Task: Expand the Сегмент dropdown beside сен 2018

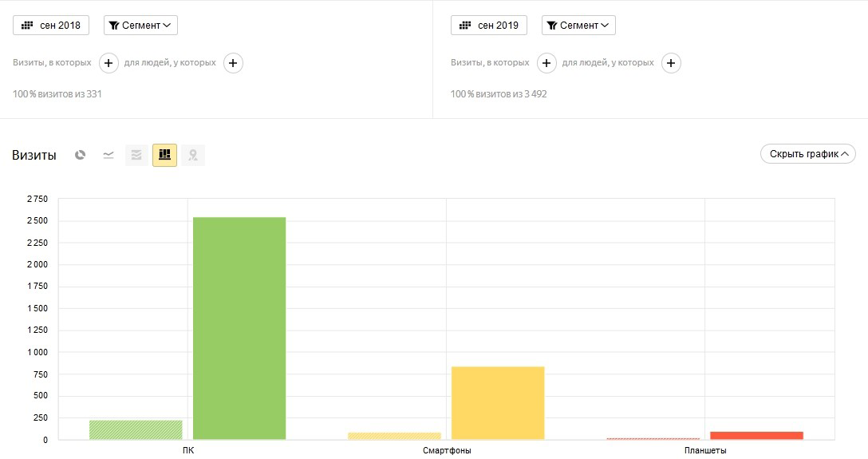Action: [140, 26]
